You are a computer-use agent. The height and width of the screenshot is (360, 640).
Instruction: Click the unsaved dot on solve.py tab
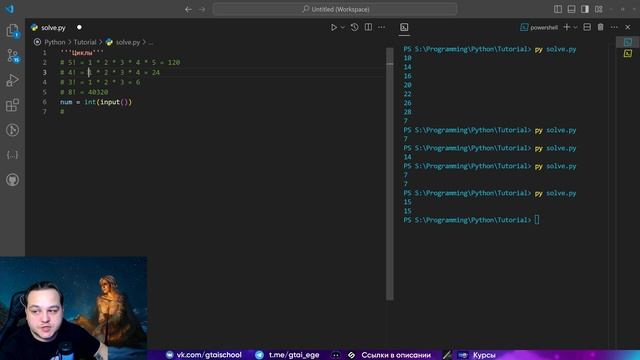click(79, 27)
